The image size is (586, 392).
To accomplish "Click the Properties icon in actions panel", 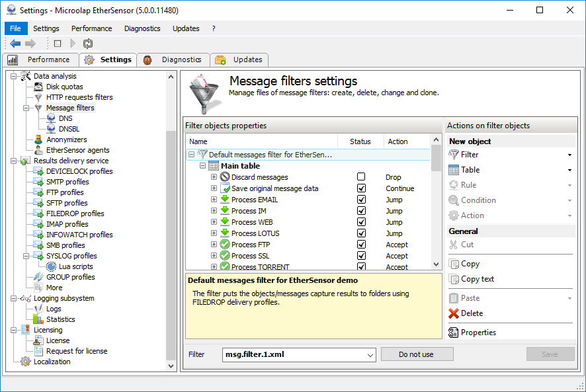I will coord(453,333).
